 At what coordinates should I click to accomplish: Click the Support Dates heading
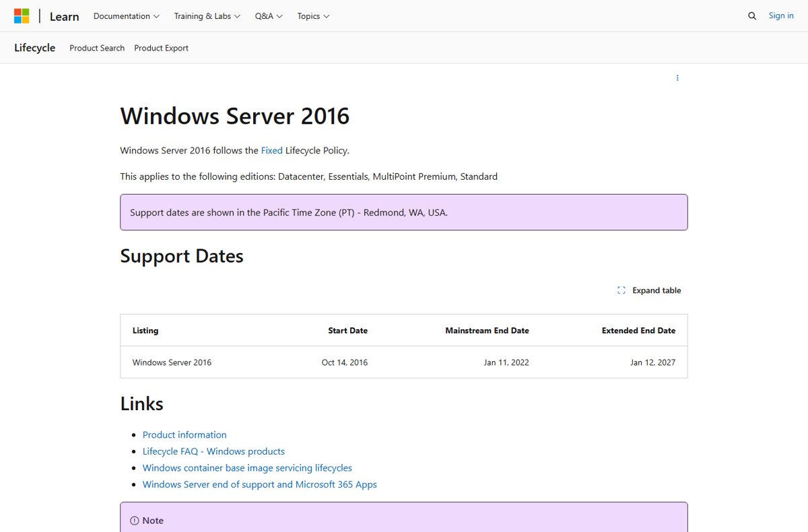(182, 256)
